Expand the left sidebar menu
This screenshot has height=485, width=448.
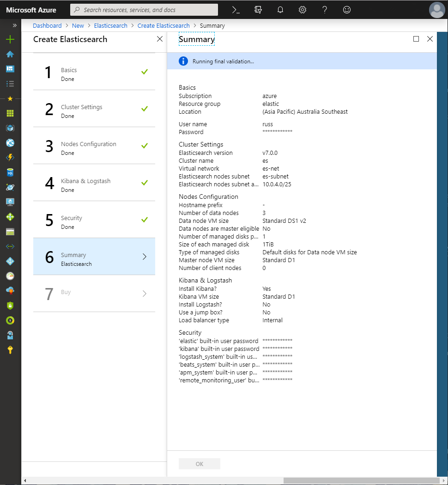(x=14, y=25)
